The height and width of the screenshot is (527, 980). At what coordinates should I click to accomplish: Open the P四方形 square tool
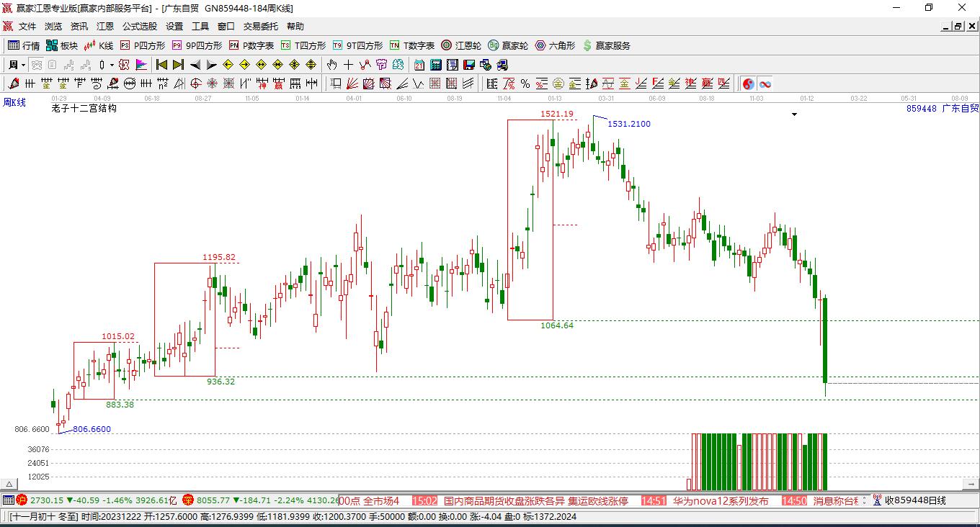click(x=142, y=45)
